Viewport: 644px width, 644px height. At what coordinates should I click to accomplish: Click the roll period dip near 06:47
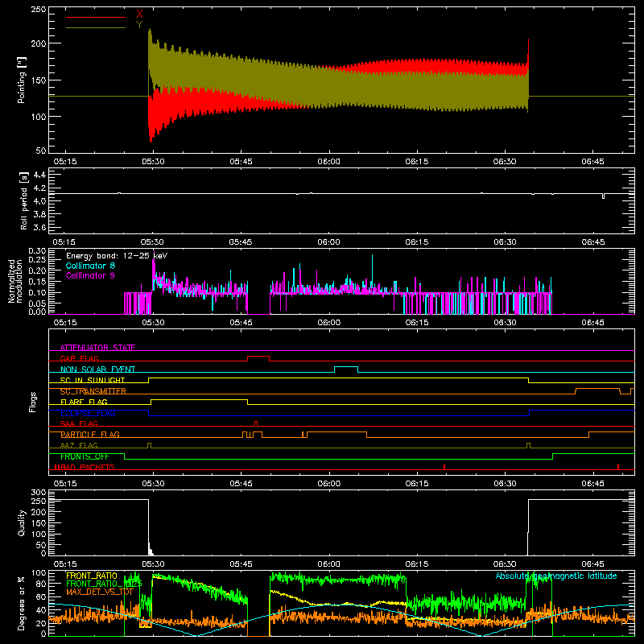click(x=603, y=196)
